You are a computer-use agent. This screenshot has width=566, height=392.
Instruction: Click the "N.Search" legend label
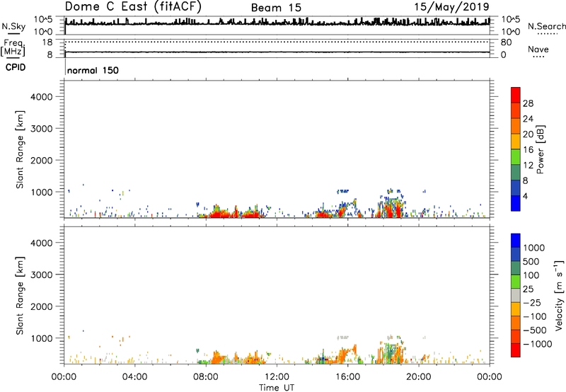coord(546,26)
